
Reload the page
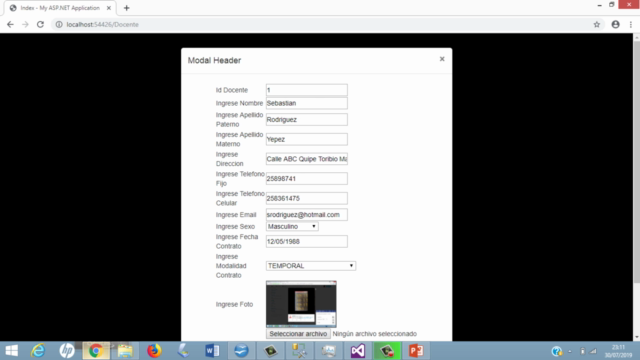[x=40, y=24]
